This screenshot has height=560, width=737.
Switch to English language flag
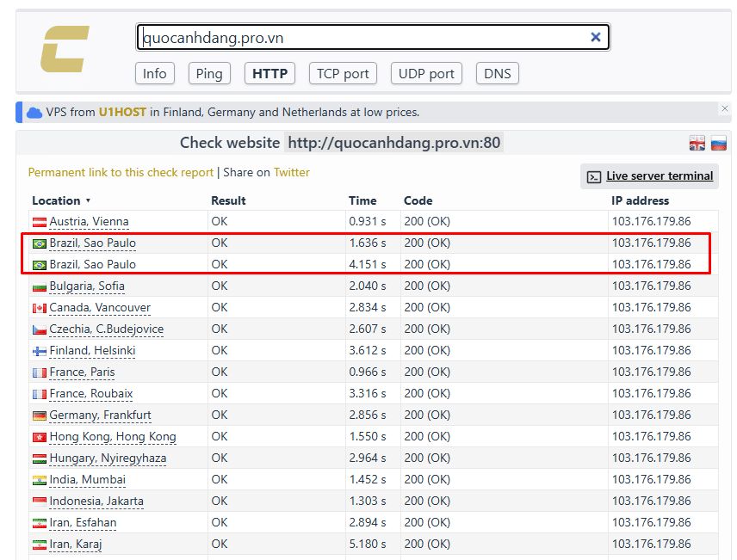697,144
